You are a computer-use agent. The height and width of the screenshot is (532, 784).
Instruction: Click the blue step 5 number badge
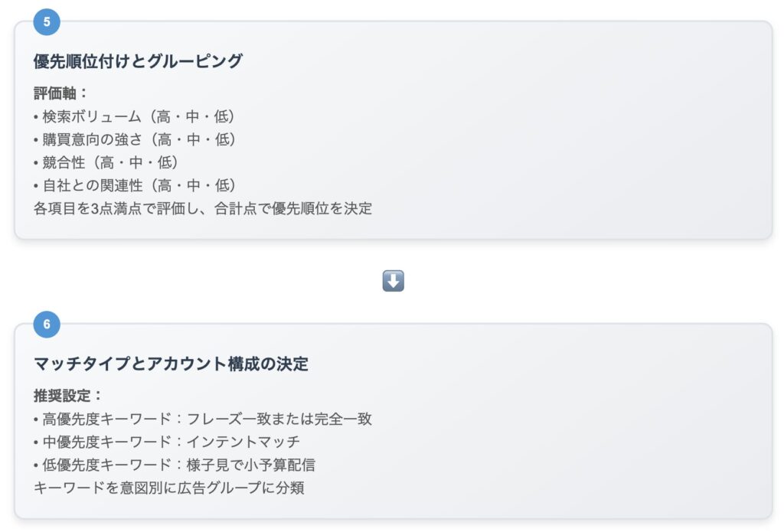(47, 22)
